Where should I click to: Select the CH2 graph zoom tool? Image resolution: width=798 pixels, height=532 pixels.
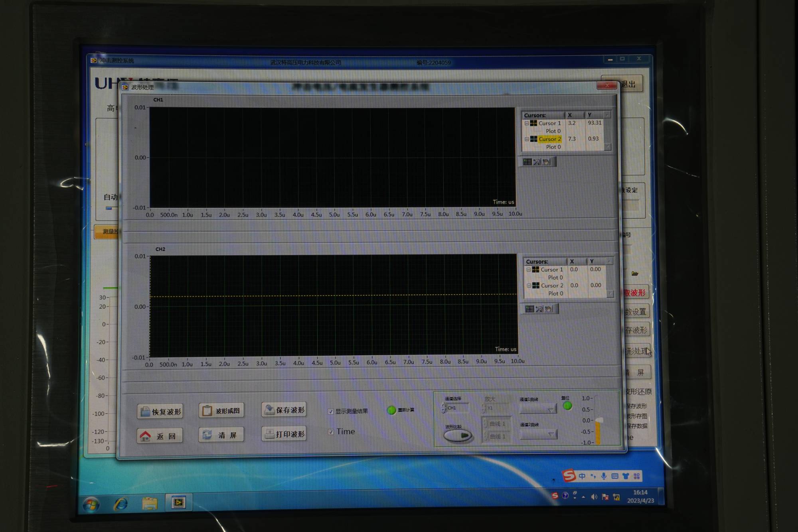pyautogui.click(x=539, y=309)
